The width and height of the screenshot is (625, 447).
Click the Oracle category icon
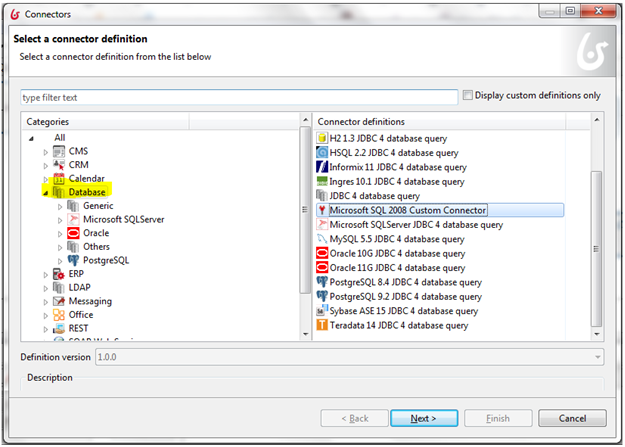(x=73, y=233)
